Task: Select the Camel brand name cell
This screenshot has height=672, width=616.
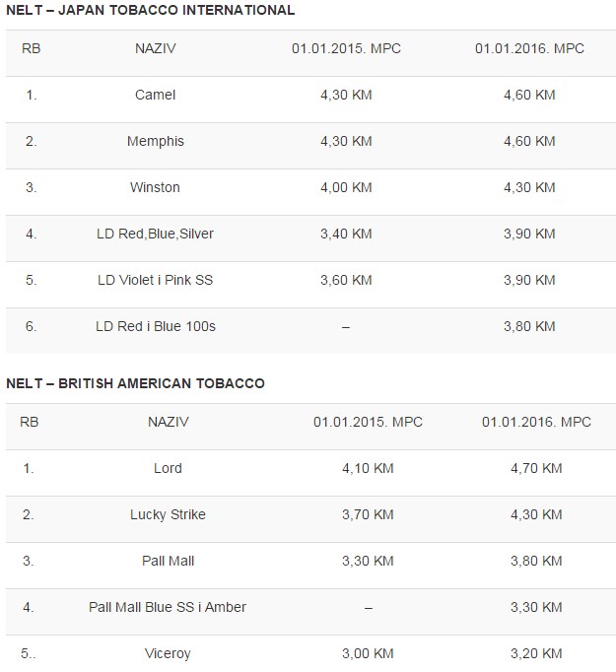Action: [155, 95]
